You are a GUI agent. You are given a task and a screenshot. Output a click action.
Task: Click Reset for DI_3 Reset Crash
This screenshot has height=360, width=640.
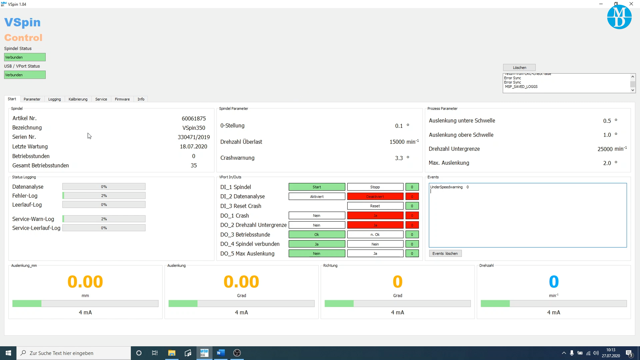(375, 206)
